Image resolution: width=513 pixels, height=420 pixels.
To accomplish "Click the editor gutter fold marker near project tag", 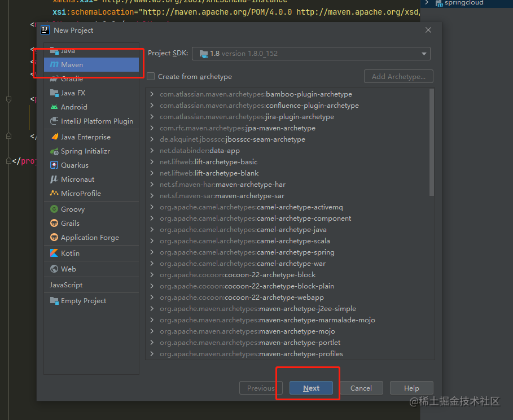I will click(x=8, y=161).
